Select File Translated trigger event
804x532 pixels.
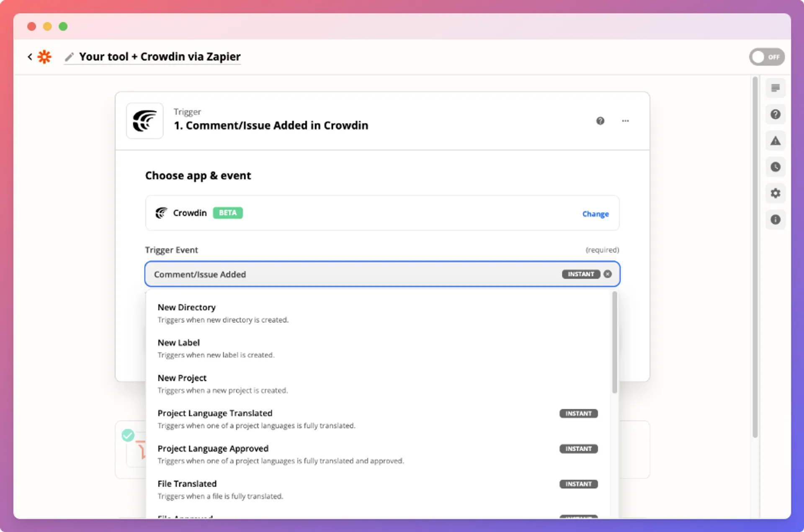coord(378,489)
